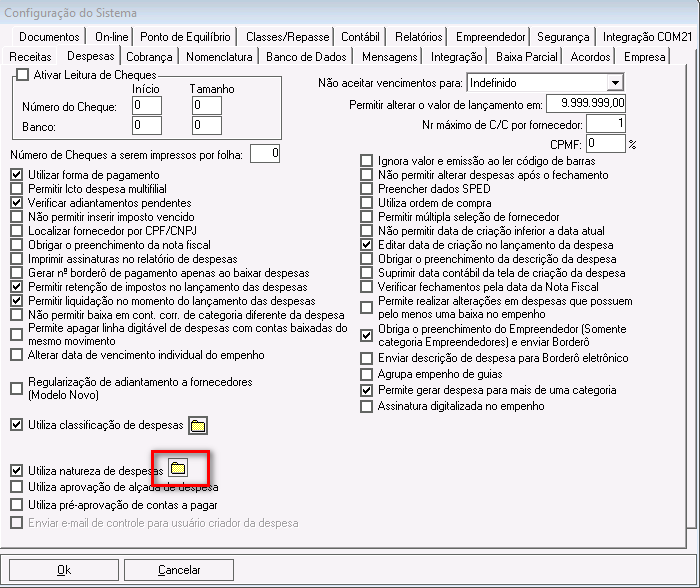Enable Obrigar o preenchimento da nota fiscal
Viewport: 700px width, 588px height.
[17, 245]
